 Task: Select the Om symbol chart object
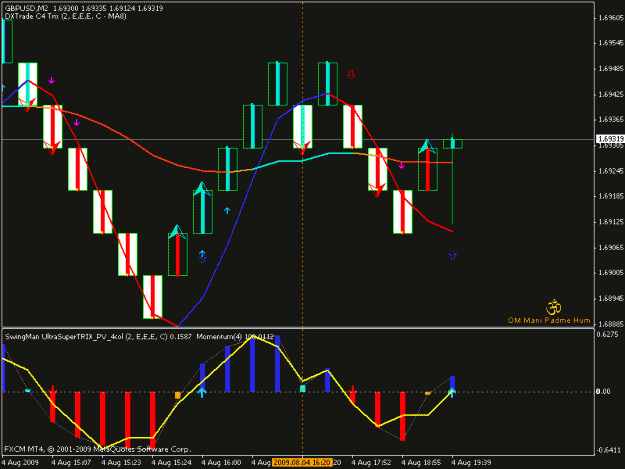[553, 307]
